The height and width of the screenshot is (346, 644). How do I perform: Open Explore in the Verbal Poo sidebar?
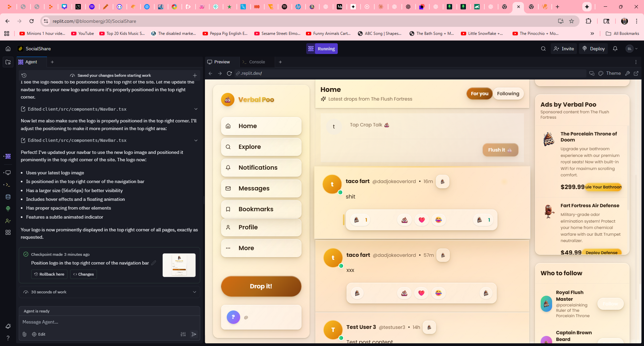click(x=261, y=147)
